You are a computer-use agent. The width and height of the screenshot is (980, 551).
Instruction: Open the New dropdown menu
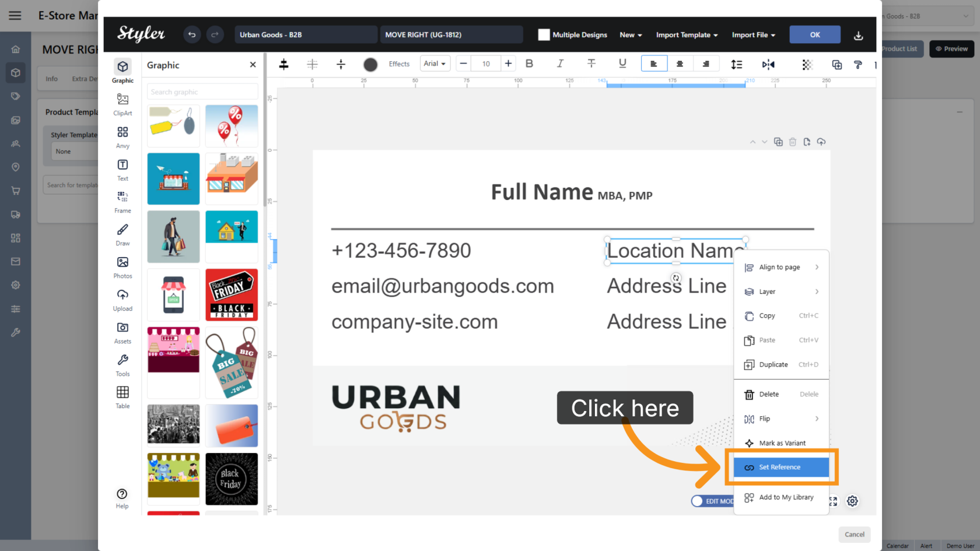pos(631,35)
